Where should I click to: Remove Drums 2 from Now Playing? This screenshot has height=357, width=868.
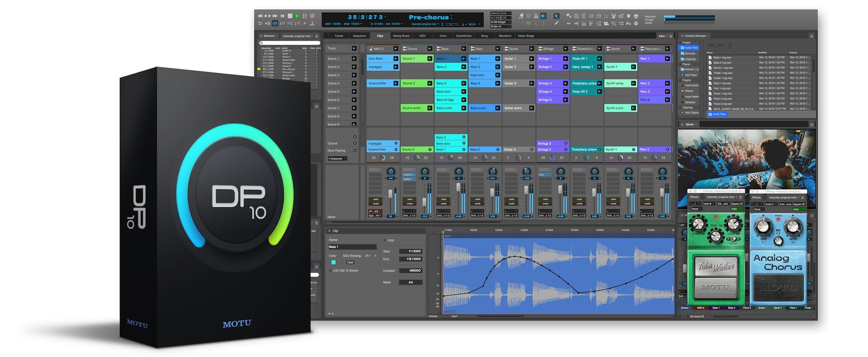(430, 149)
